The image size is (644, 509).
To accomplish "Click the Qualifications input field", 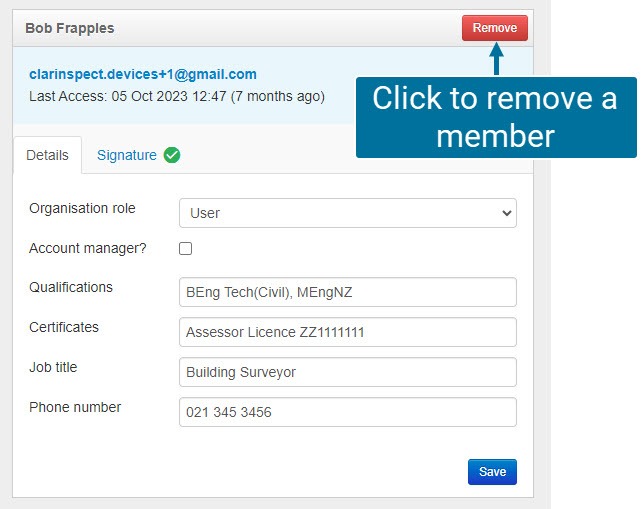I will click(347, 292).
